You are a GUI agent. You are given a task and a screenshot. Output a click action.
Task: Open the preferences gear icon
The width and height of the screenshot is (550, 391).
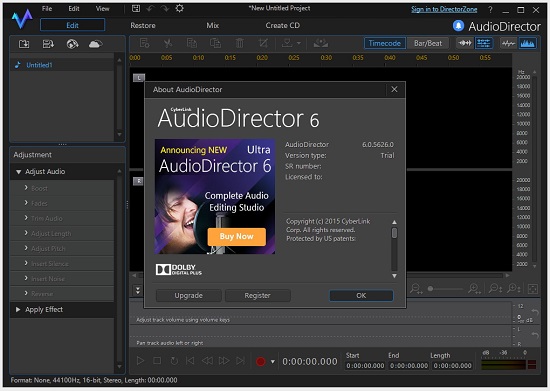[x=180, y=8]
